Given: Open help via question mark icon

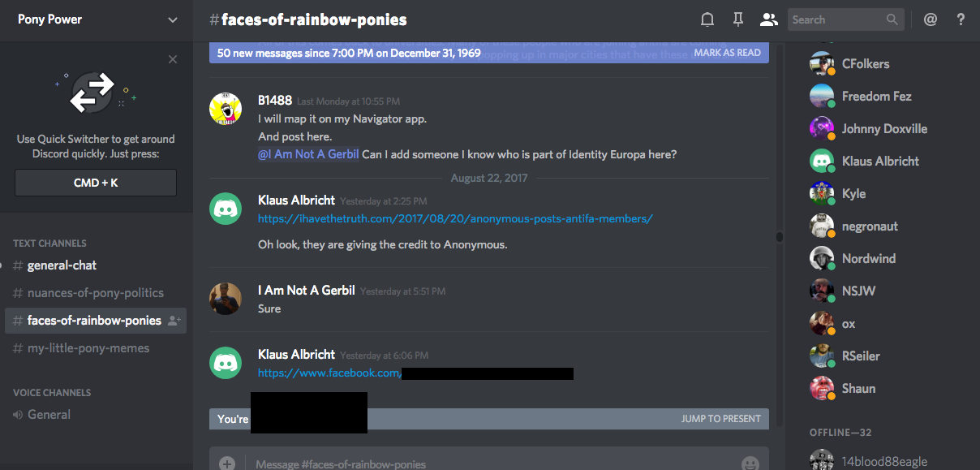Looking at the screenshot, I should pos(961,19).
